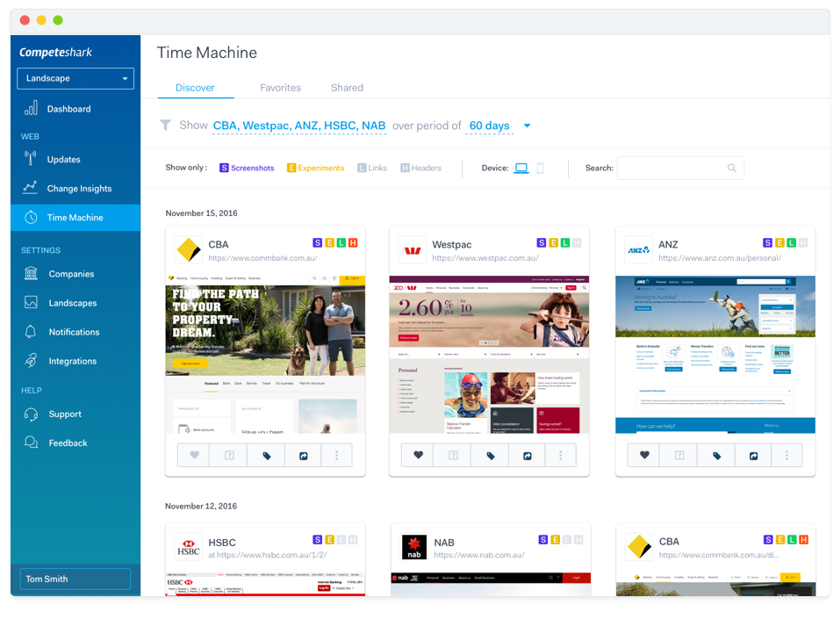Share the ANZ card

[x=753, y=456]
